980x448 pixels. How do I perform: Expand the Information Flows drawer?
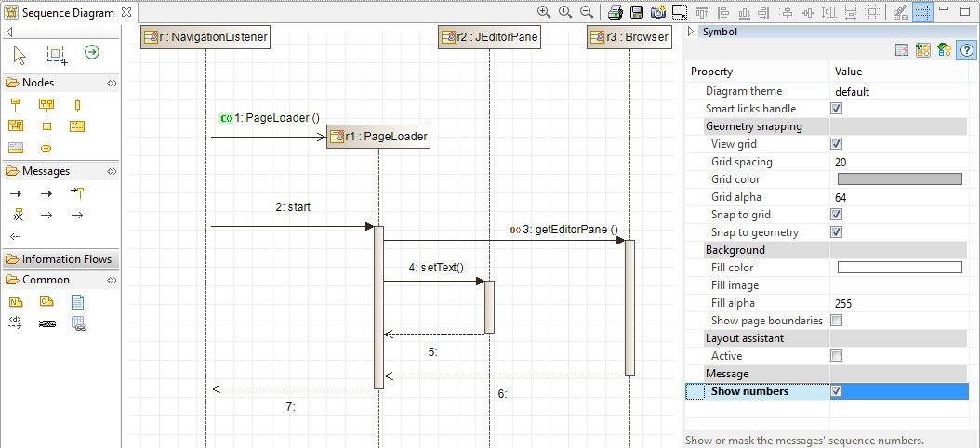click(60, 259)
